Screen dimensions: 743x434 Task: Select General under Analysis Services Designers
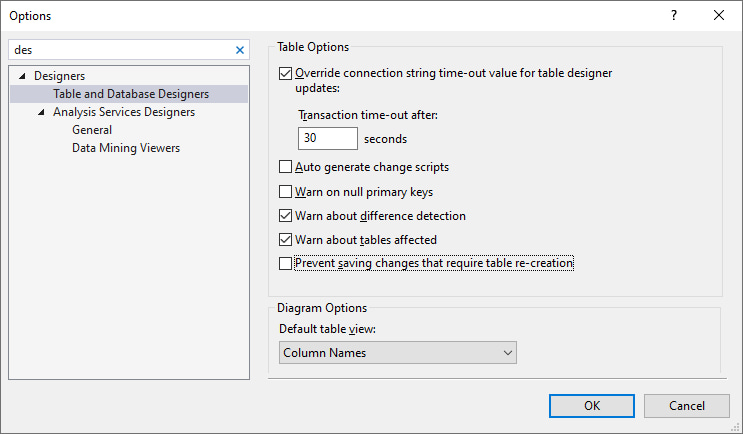[x=92, y=130]
